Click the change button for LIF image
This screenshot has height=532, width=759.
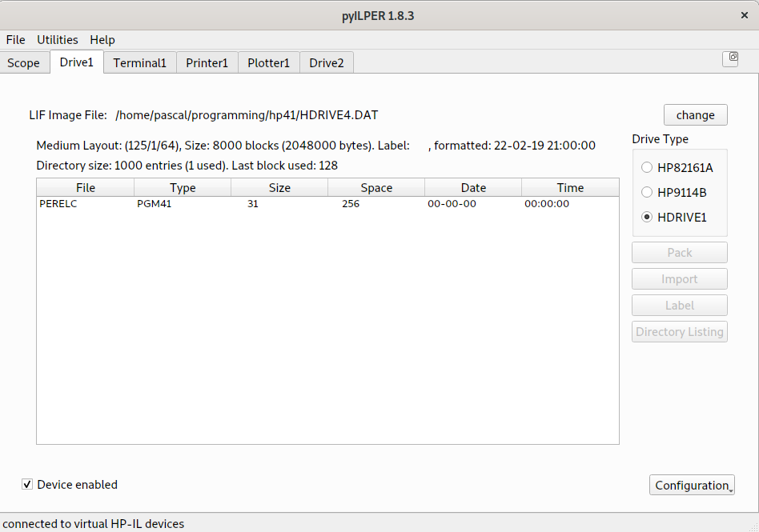point(695,115)
